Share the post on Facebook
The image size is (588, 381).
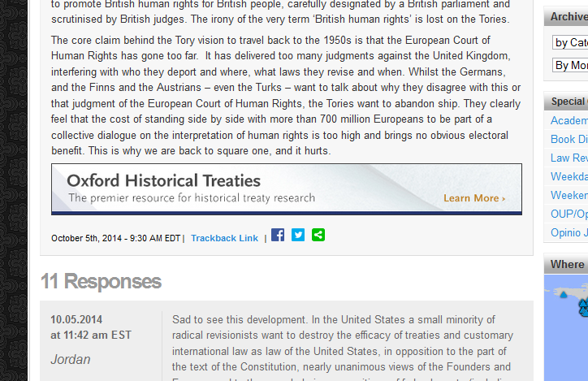[278, 235]
